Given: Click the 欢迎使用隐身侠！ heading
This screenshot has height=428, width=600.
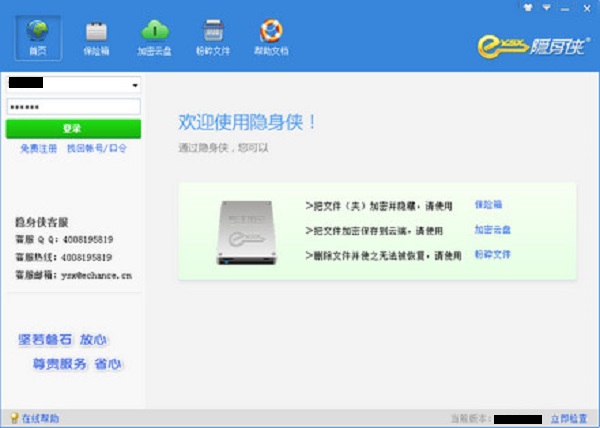Looking at the screenshot, I should click(x=247, y=122).
